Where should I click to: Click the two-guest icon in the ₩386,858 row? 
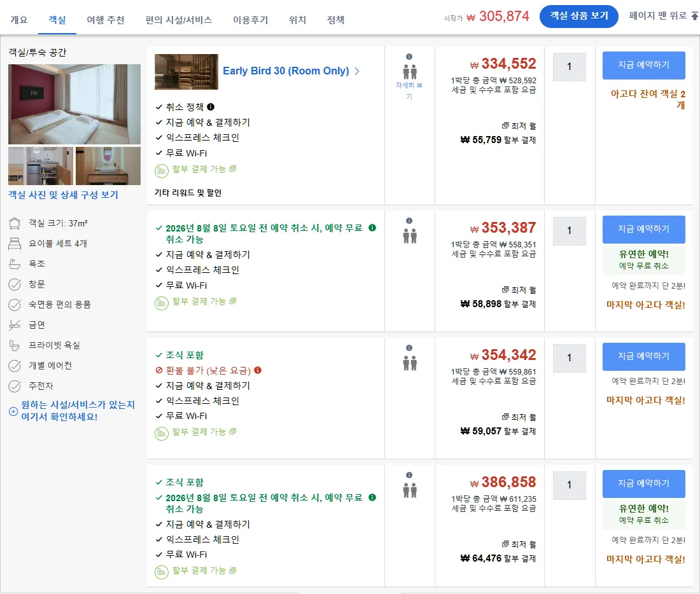(x=410, y=490)
